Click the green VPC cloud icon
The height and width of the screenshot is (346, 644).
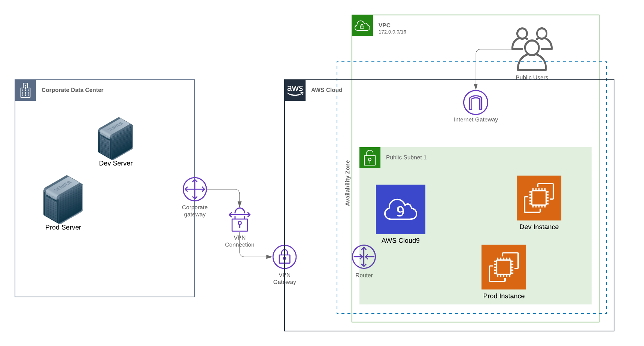pos(362,25)
